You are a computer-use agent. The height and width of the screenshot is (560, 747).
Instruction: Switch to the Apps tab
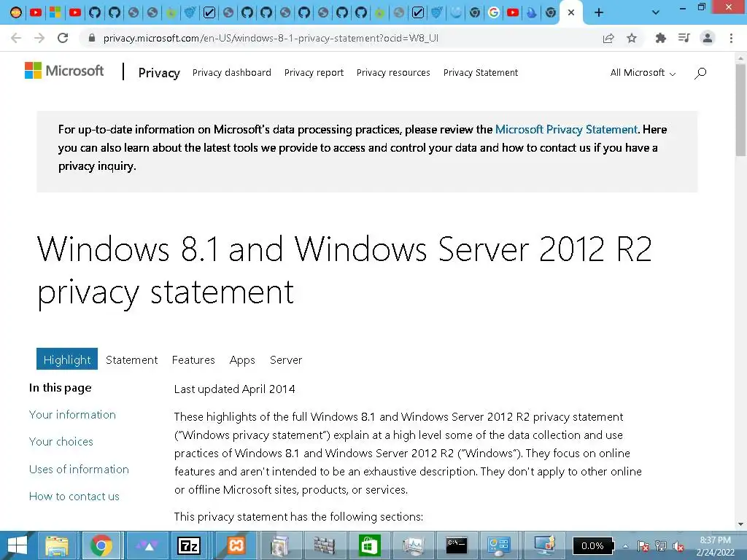[242, 360]
